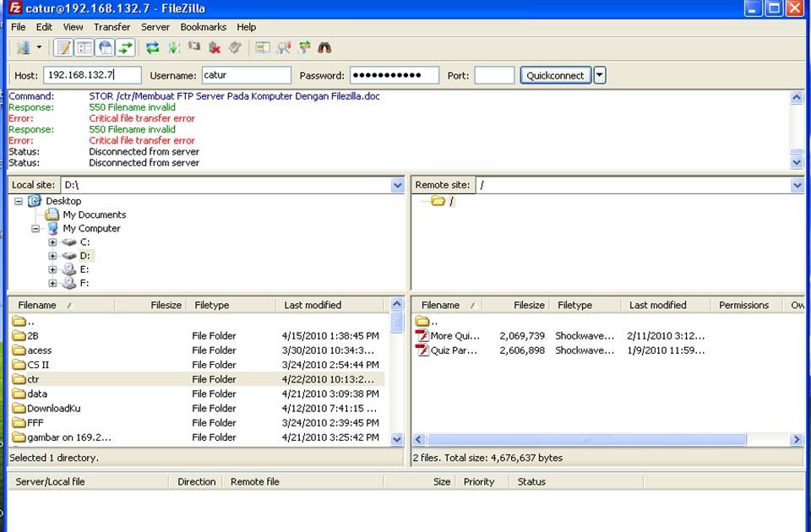The image size is (811, 532).
Task: Open the Help menu
Action: click(246, 27)
